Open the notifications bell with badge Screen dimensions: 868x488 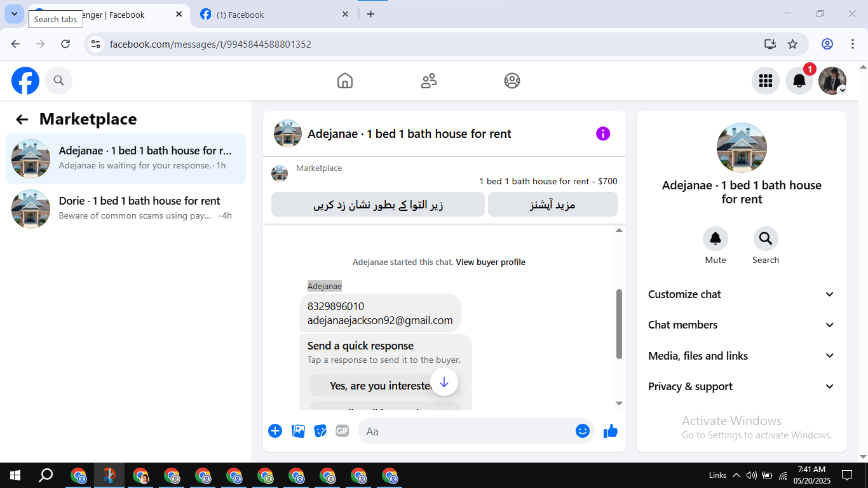click(799, 81)
